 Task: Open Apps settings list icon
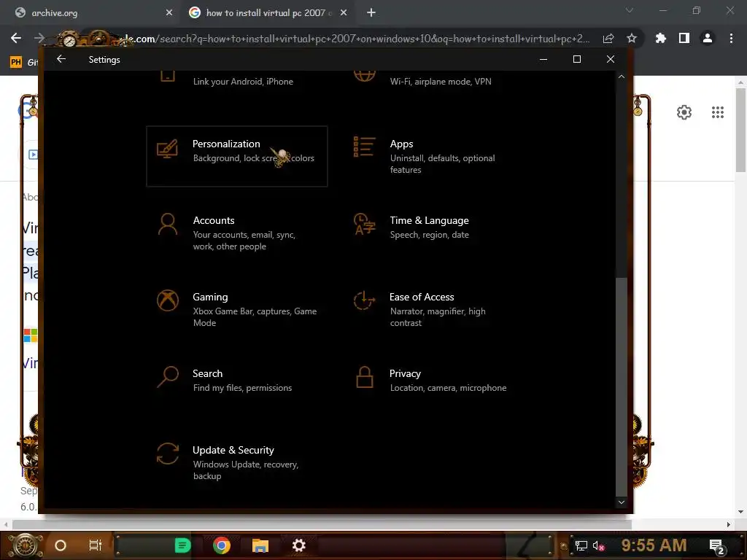pos(365,147)
